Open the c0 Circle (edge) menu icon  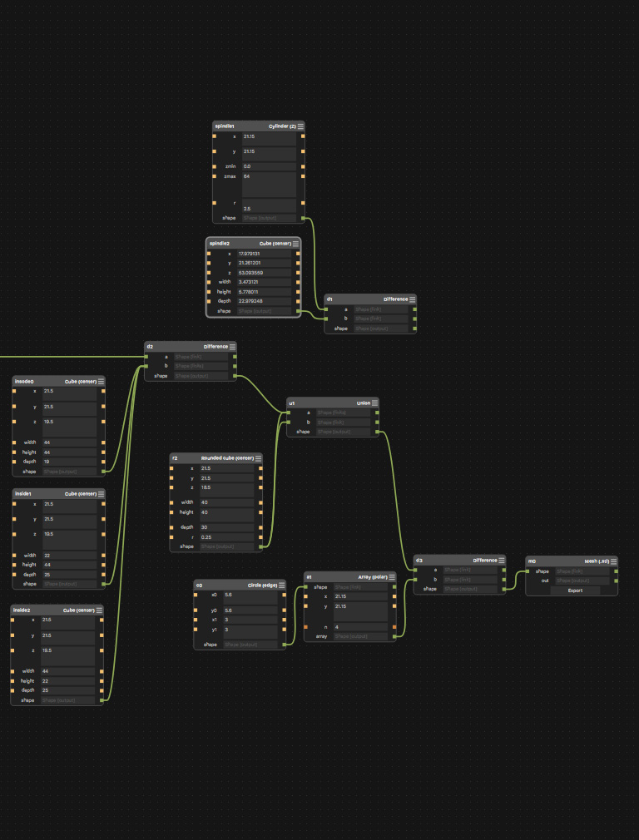(282, 586)
